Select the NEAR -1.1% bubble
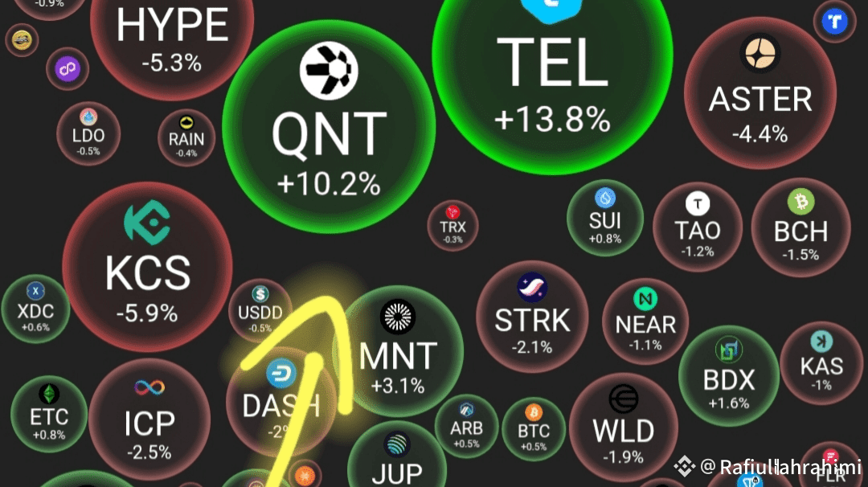868x487 pixels. point(645,322)
